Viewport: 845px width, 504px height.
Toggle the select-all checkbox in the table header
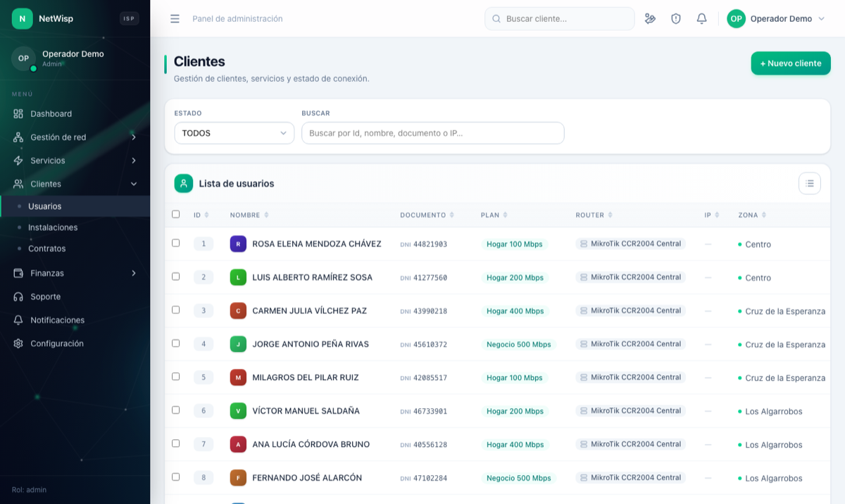(x=176, y=215)
